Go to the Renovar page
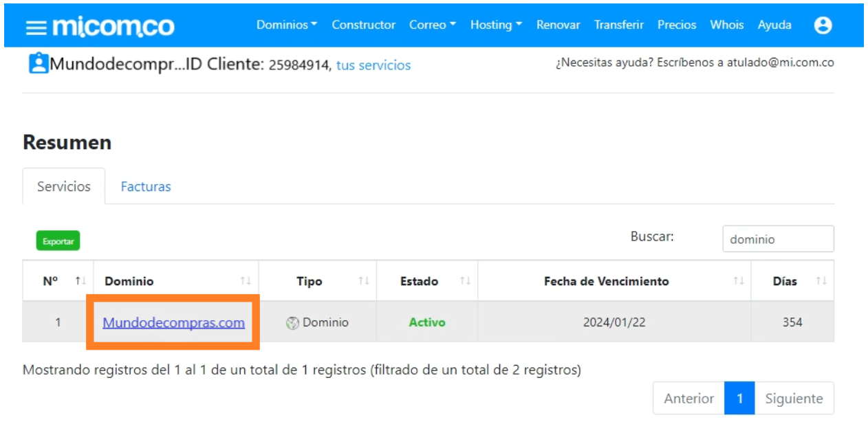The image size is (868, 424). click(x=558, y=25)
